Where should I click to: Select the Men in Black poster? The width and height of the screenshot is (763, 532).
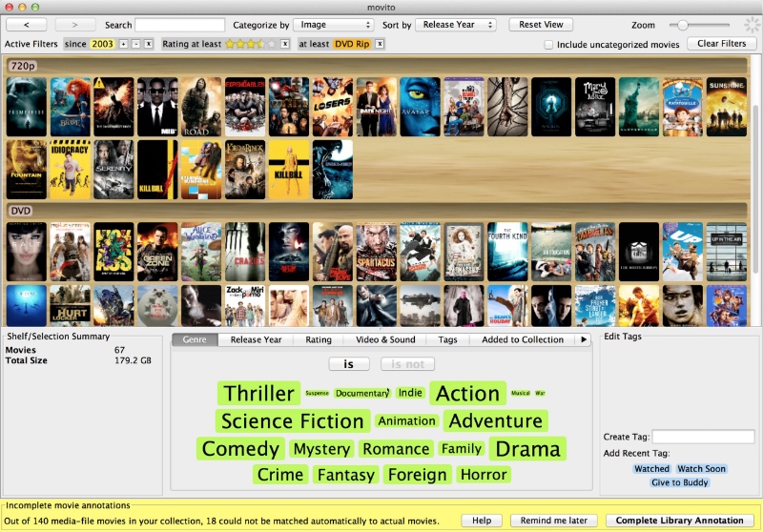(x=157, y=107)
